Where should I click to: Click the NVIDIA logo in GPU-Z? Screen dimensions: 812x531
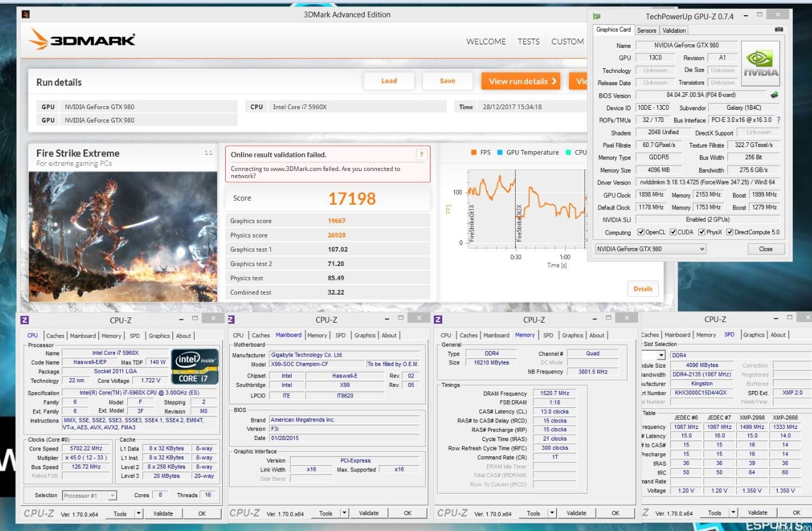tap(761, 64)
